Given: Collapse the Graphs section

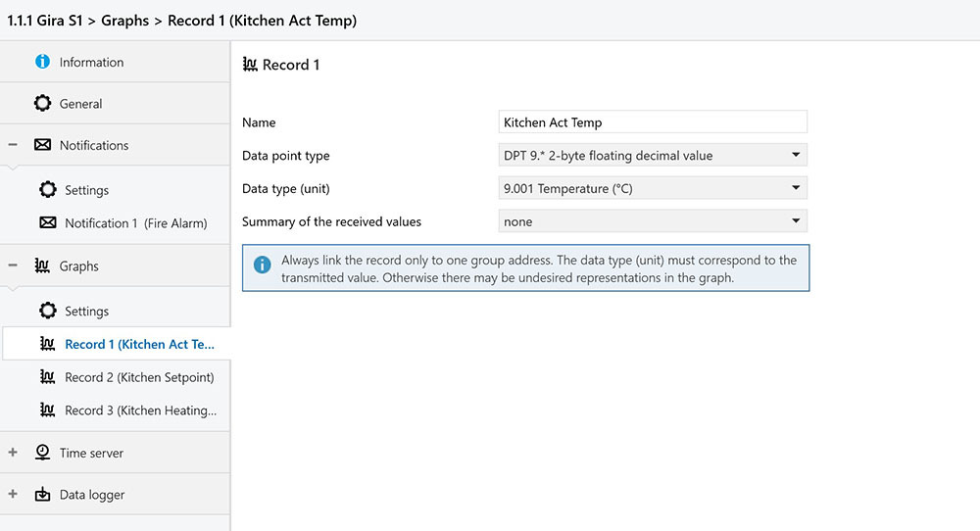Looking at the screenshot, I should 13,265.
